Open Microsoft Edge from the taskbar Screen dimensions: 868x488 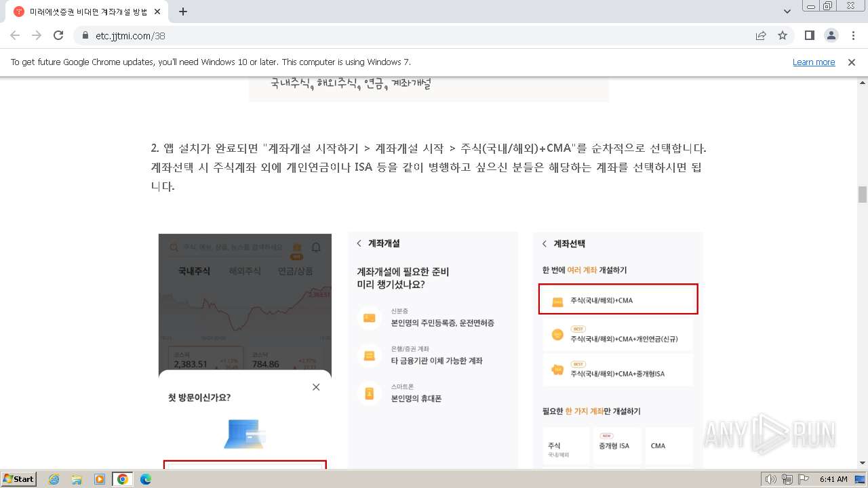pos(146,479)
